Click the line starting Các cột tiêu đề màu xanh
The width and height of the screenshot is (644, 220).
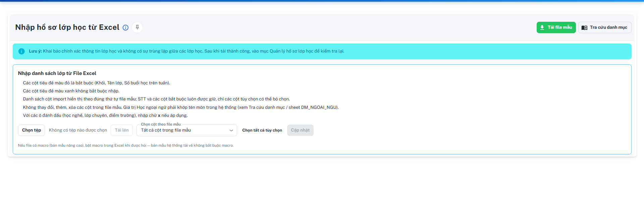71,91
